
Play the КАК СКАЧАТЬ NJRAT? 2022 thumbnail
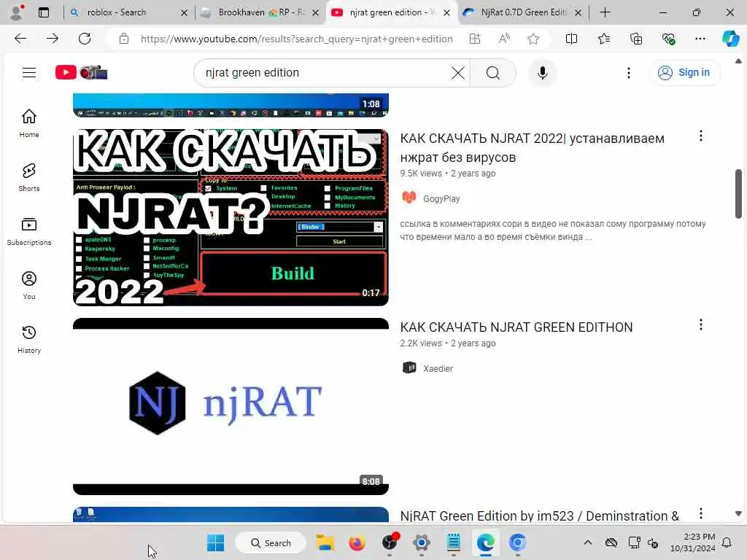pyautogui.click(x=231, y=217)
